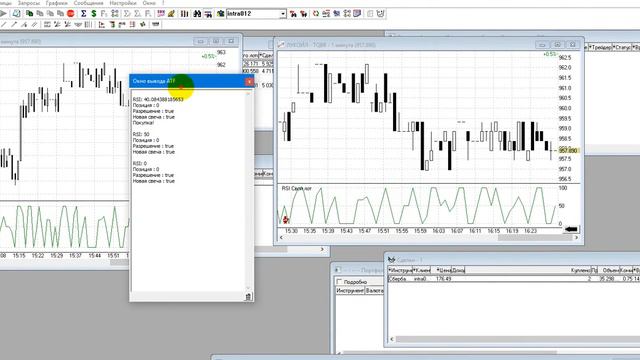Select the Сберба row in trades table
640x360 pixels.
pyautogui.click(x=513, y=279)
